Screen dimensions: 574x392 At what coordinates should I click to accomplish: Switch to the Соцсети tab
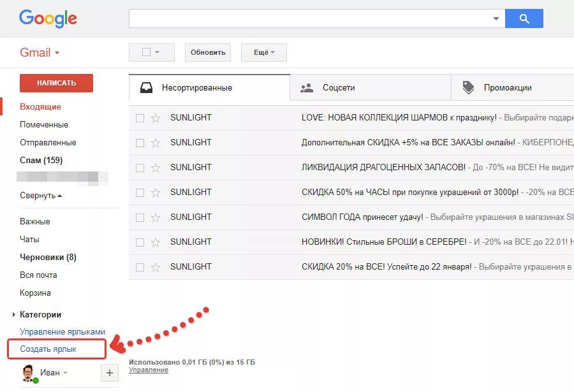click(x=371, y=87)
